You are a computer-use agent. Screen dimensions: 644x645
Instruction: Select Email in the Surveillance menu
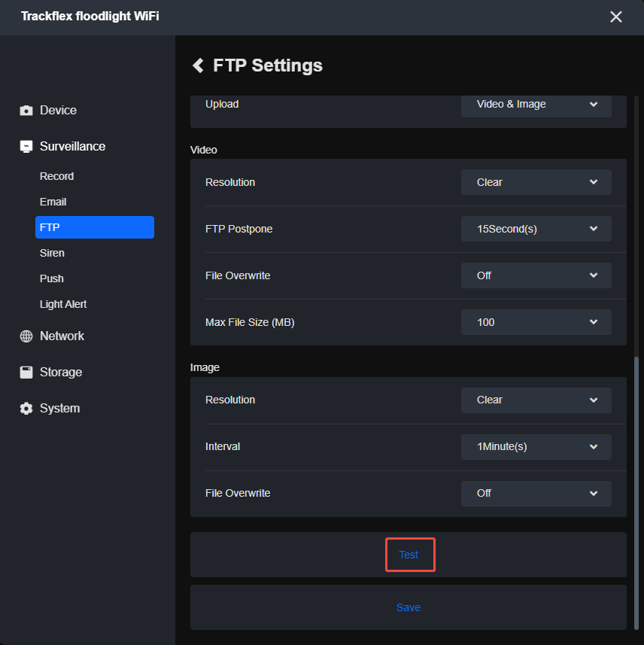tap(53, 202)
